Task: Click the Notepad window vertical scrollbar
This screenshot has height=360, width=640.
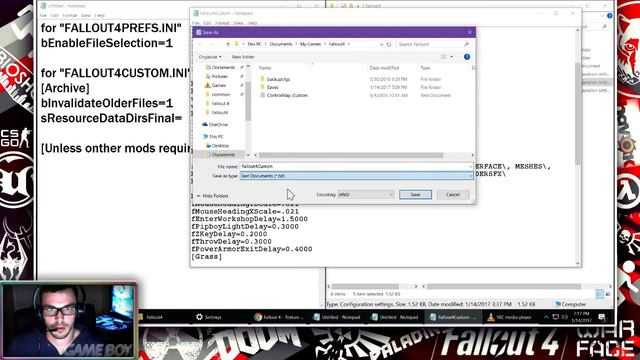Action: point(578,114)
